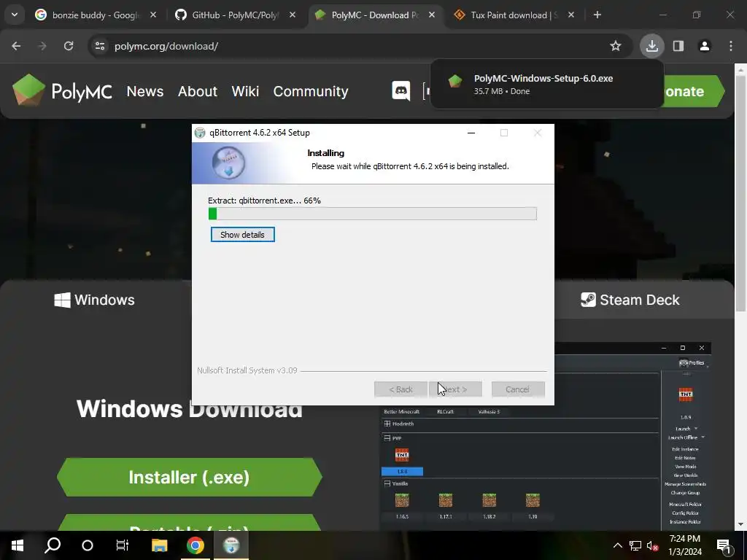
Task: Open the Community menu on PolyMC site
Action: [311, 91]
